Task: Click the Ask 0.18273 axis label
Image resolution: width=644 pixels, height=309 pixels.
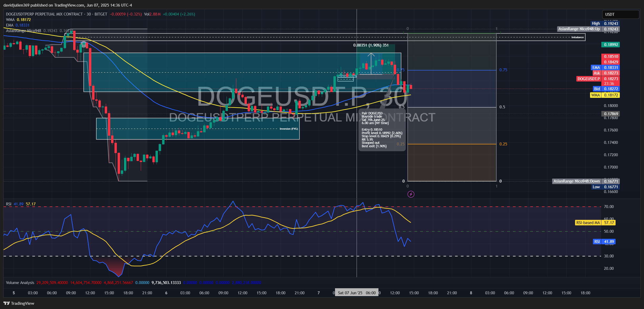Action: 606,73
